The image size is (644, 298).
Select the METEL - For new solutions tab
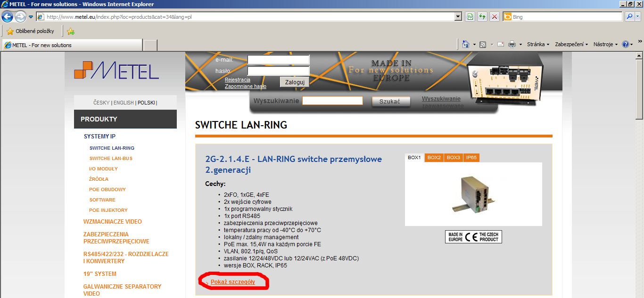pyautogui.click(x=72, y=45)
